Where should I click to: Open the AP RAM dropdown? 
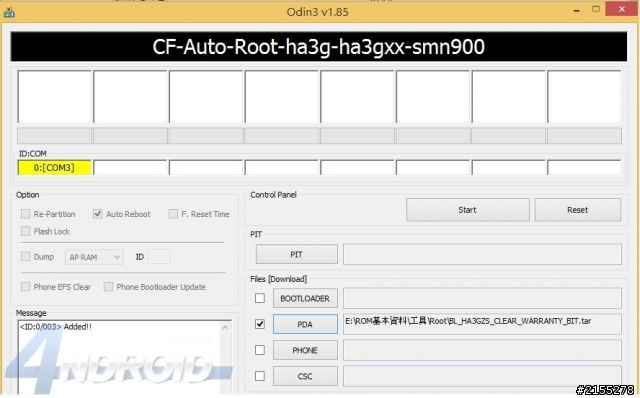click(x=94, y=257)
